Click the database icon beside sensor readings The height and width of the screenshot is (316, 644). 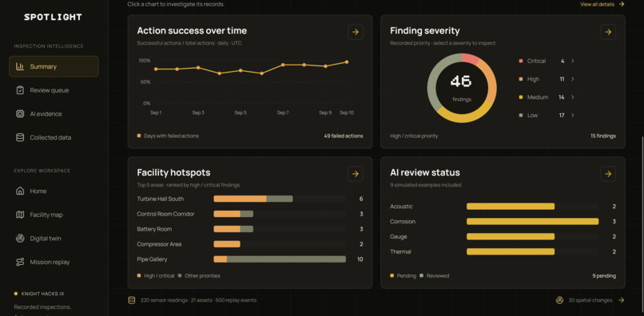131,300
